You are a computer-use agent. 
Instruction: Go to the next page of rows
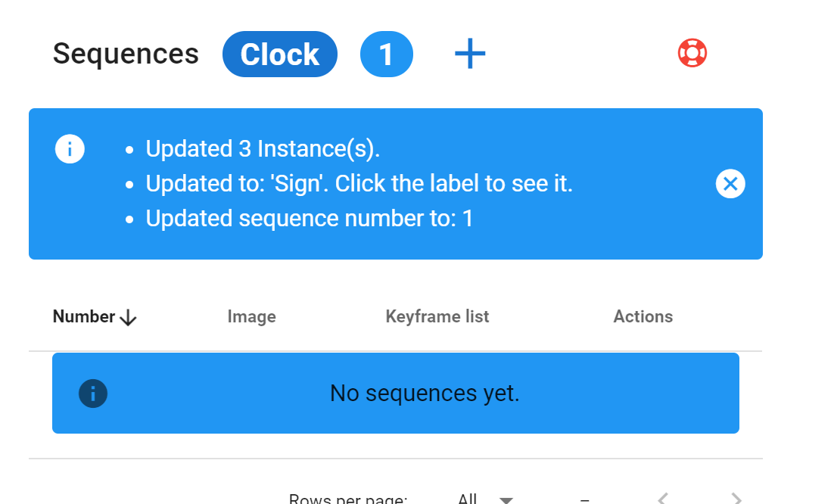tap(736, 499)
